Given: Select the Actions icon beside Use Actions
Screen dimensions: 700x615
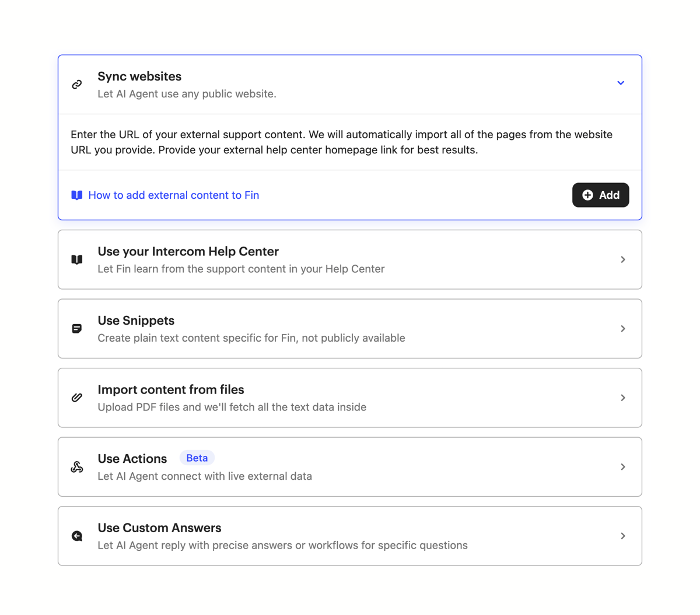Looking at the screenshot, I should point(76,466).
